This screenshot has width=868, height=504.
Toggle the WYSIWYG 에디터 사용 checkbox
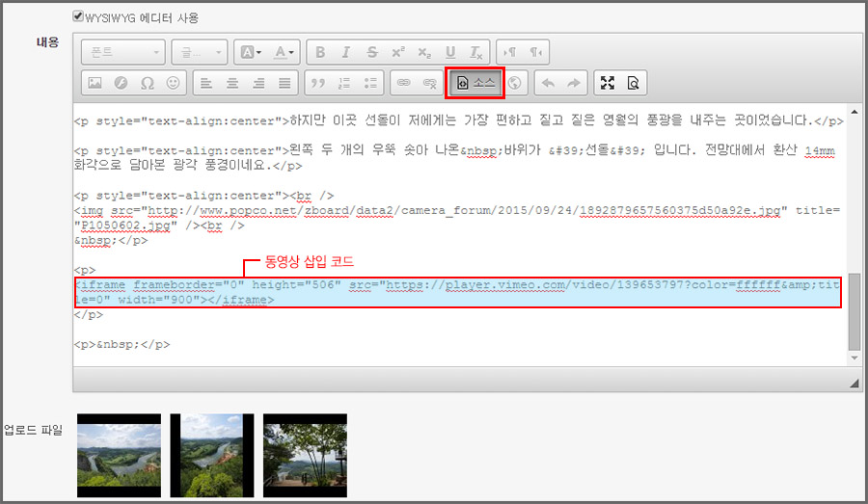click(x=79, y=17)
